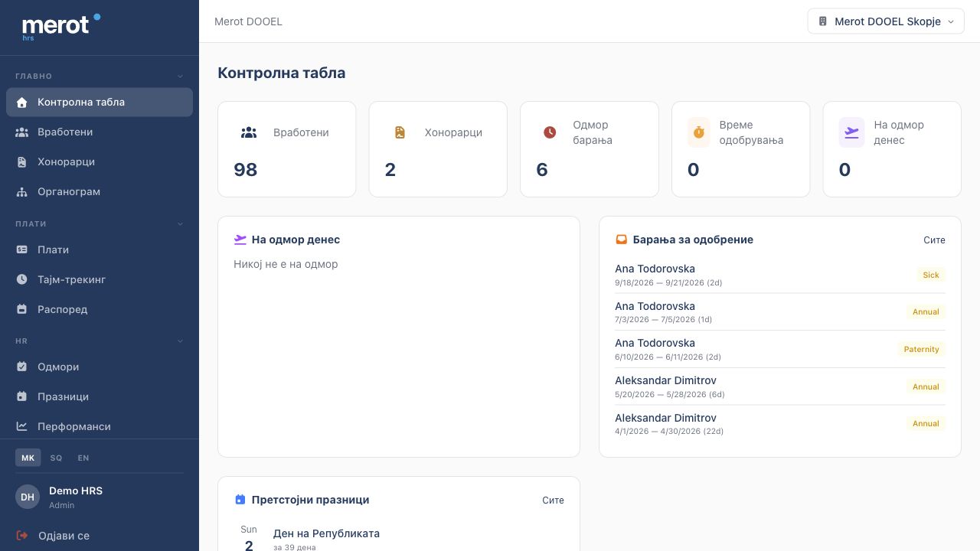Click Ден на Републиката holiday entry
The image size is (980, 551).
coord(399,539)
